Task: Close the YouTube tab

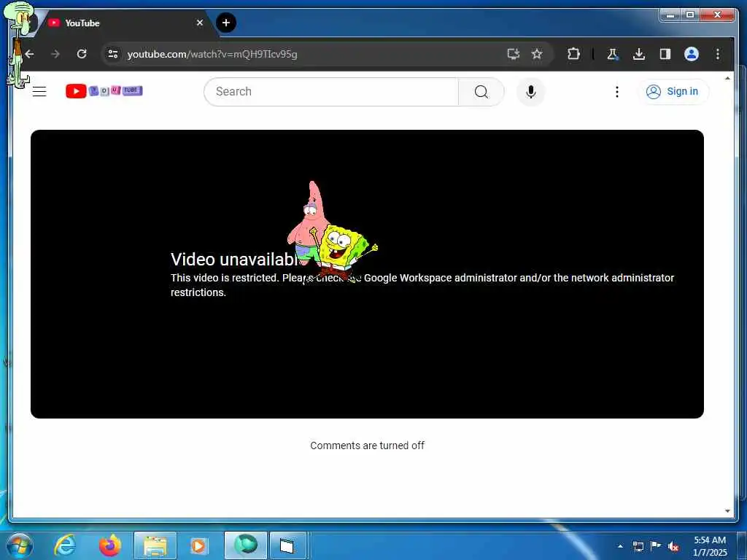Action: tap(200, 23)
